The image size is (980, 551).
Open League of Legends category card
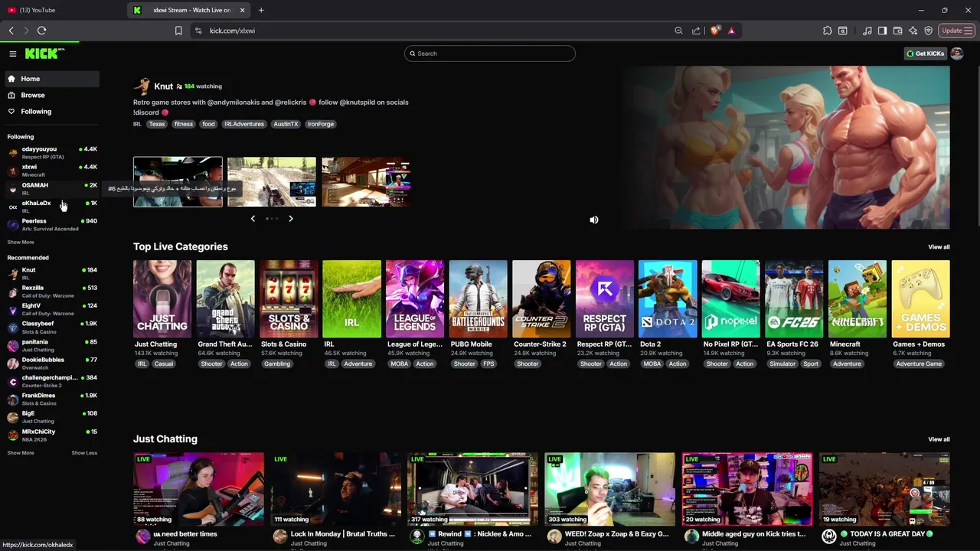[x=415, y=299]
